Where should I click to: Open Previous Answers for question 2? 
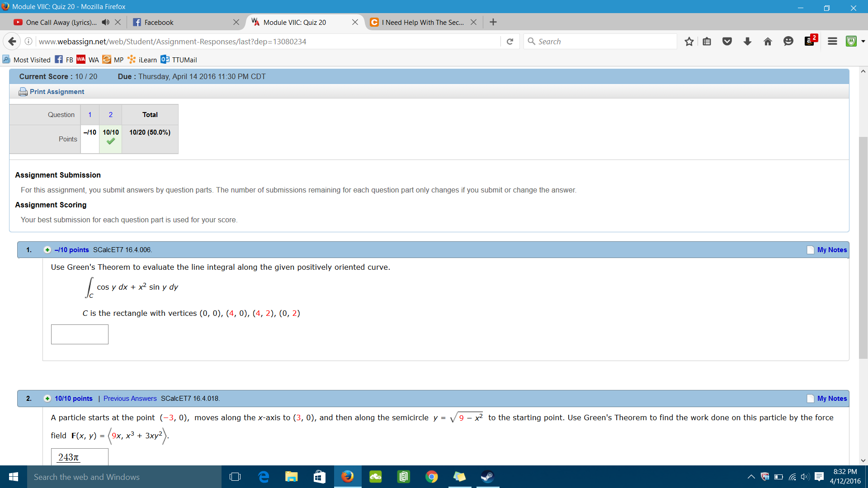pyautogui.click(x=130, y=398)
